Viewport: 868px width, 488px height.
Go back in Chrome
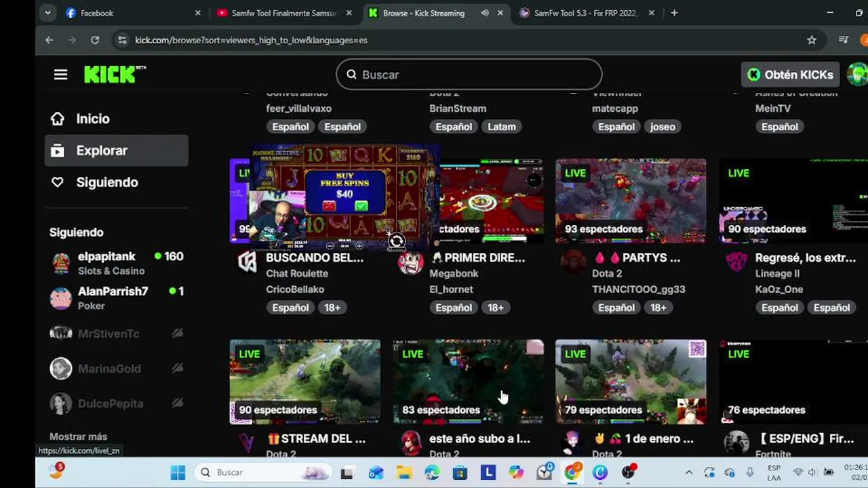pos(50,40)
